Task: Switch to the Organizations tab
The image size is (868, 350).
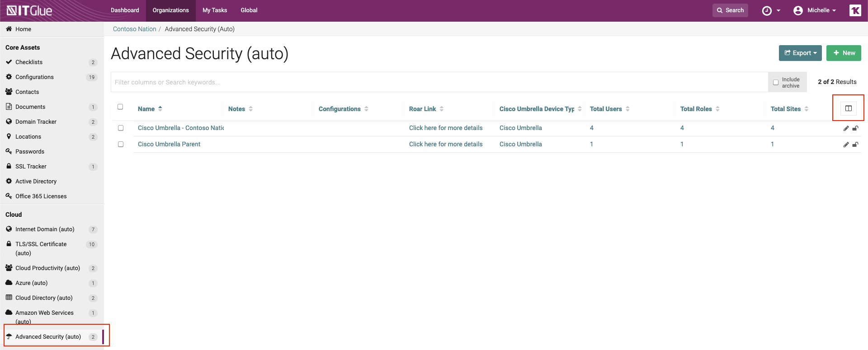Action: pyautogui.click(x=171, y=10)
